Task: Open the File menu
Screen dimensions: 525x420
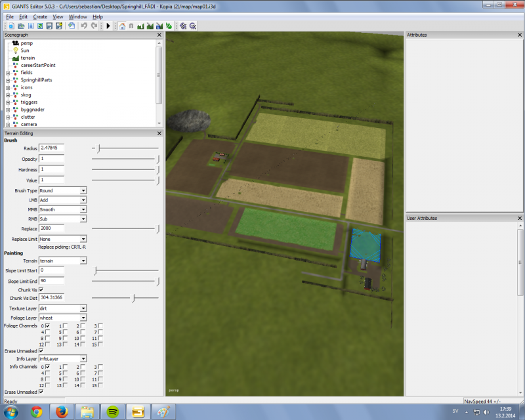Action: pyautogui.click(x=10, y=17)
